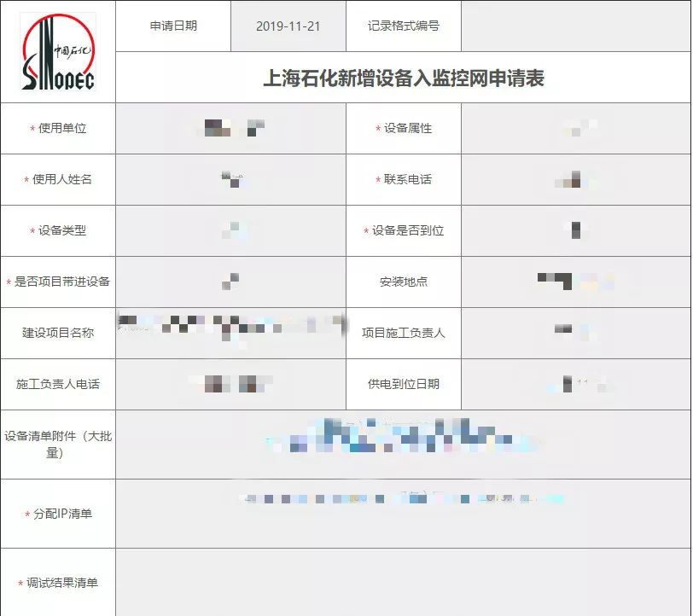The height and width of the screenshot is (616, 693).
Task: Click the 使用人姓名 value field
Action: pos(230,180)
